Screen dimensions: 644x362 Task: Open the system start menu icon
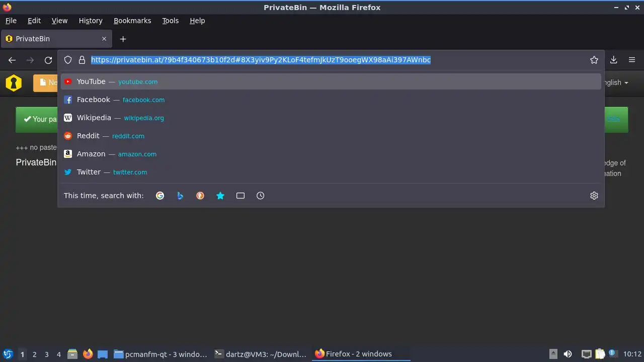click(8, 354)
